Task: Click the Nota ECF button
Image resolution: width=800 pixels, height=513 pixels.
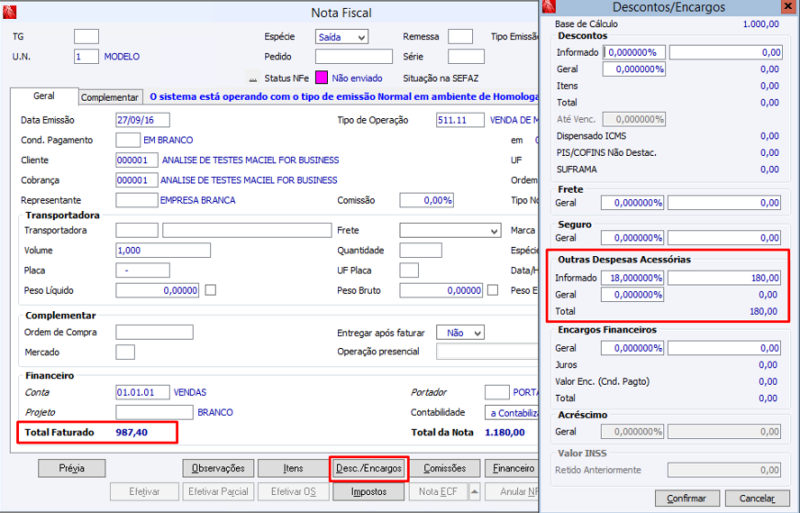Action: point(438,492)
